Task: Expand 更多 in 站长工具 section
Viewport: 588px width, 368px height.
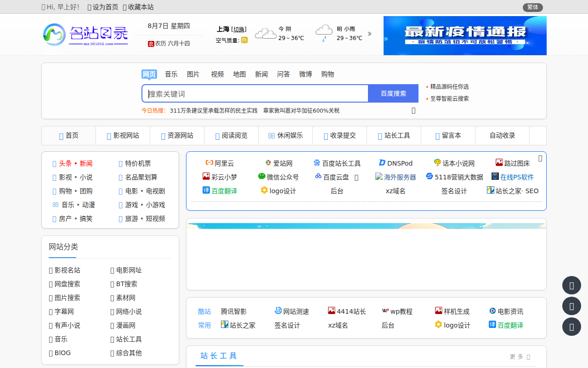Action: [x=520, y=356]
